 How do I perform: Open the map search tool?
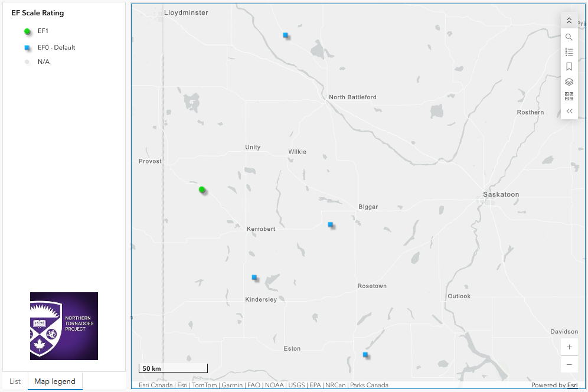569,37
